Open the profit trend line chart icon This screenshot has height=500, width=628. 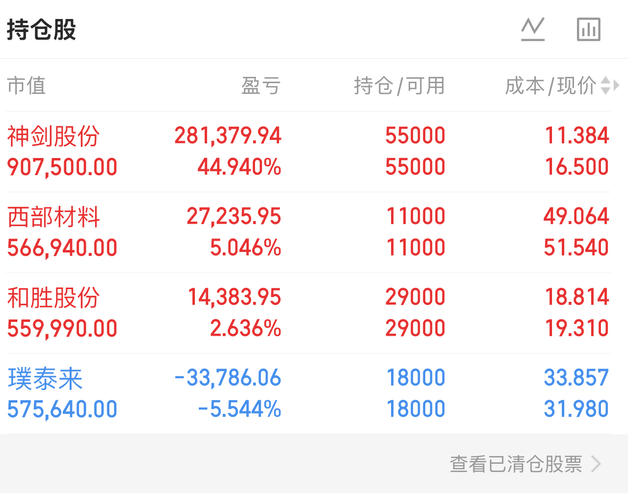533,30
